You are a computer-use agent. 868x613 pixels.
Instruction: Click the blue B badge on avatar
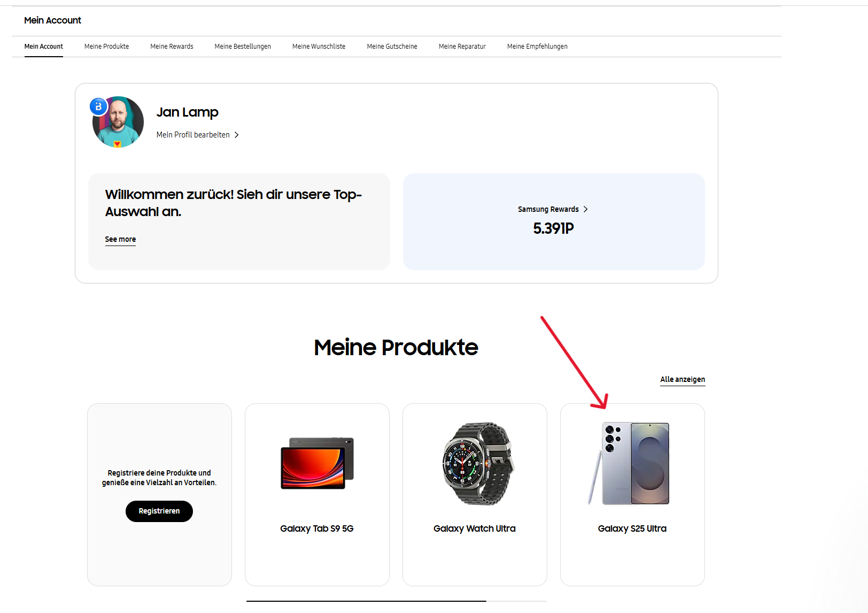point(98,106)
